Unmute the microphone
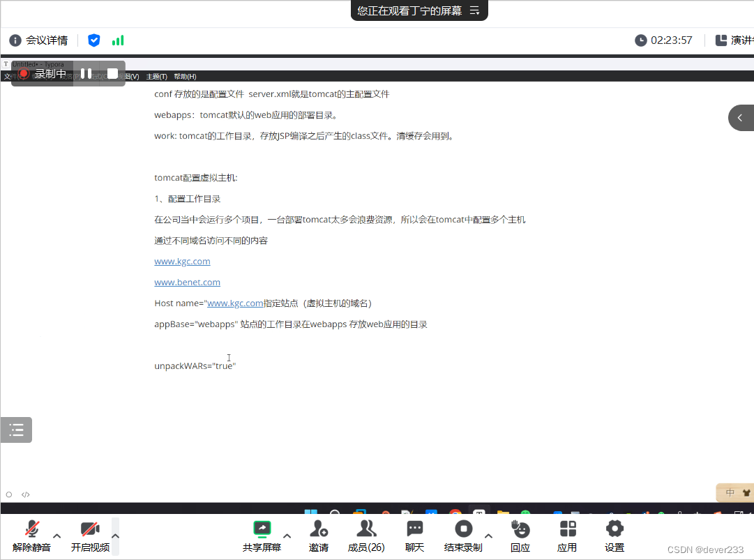 (32, 536)
